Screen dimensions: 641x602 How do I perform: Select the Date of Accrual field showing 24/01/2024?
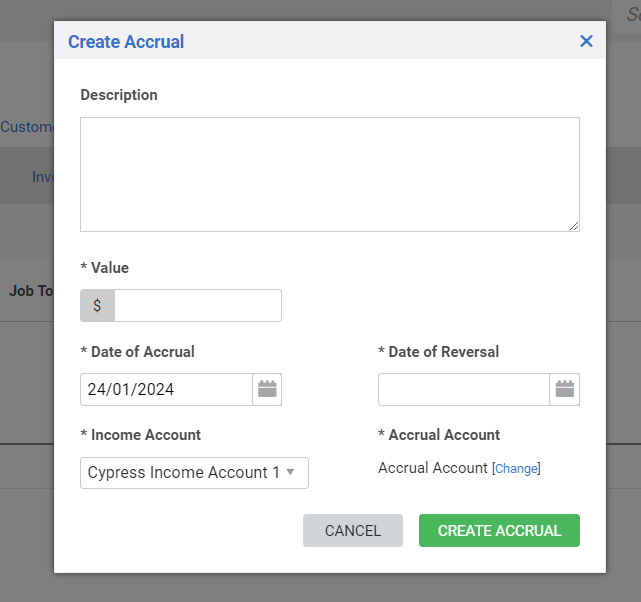coord(166,389)
